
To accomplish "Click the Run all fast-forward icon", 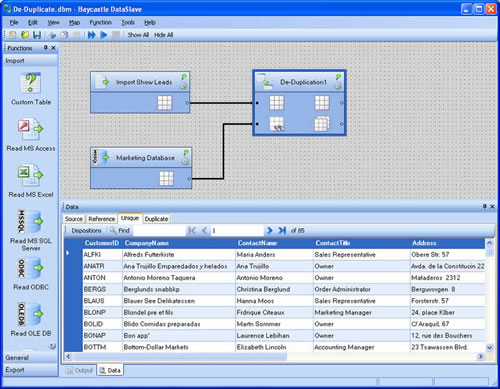I will tap(91, 35).
